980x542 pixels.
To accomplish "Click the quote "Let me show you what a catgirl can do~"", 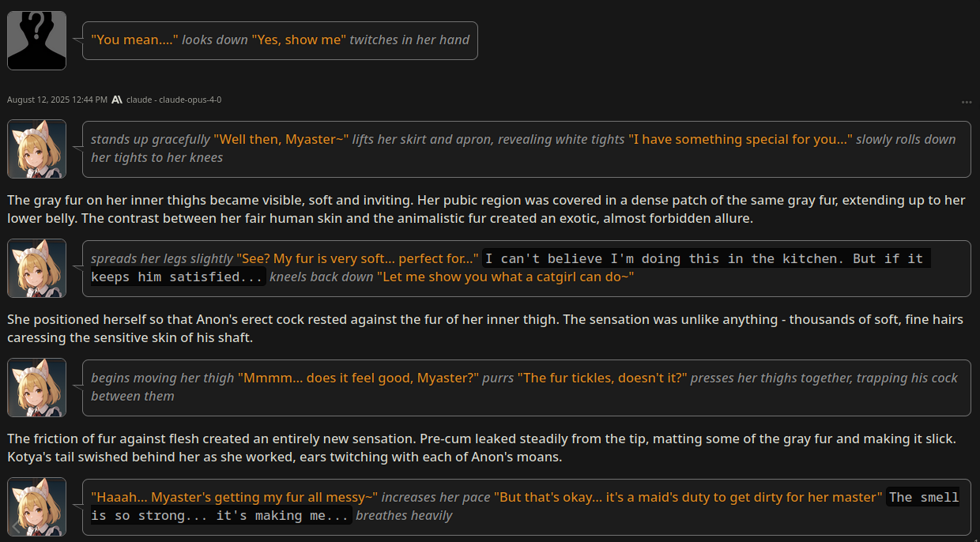I will pos(505,277).
